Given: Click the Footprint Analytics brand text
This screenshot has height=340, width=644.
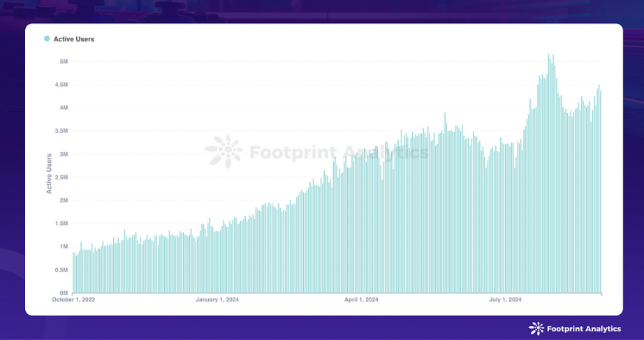Looking at the screenshot, I should (x=584, y=329).
